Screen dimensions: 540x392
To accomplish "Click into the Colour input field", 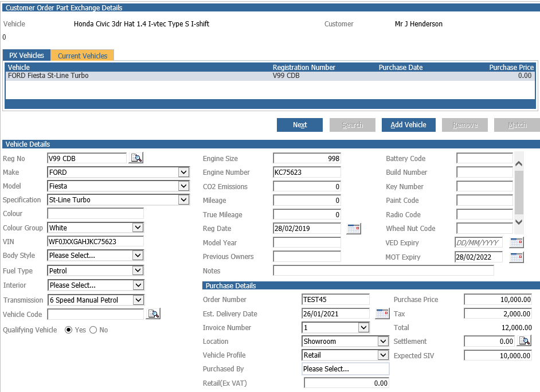I will coord(95,213).
